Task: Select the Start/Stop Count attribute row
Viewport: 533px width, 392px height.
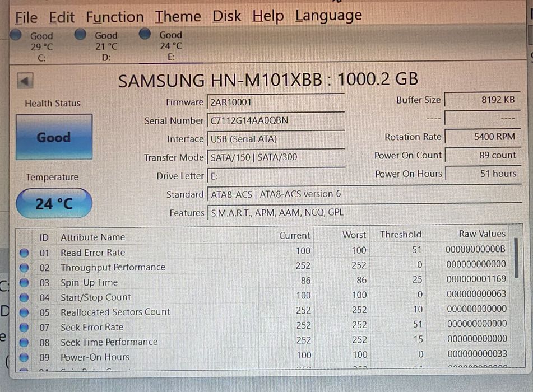Action: pyautogui.click(x=262, y=296)
